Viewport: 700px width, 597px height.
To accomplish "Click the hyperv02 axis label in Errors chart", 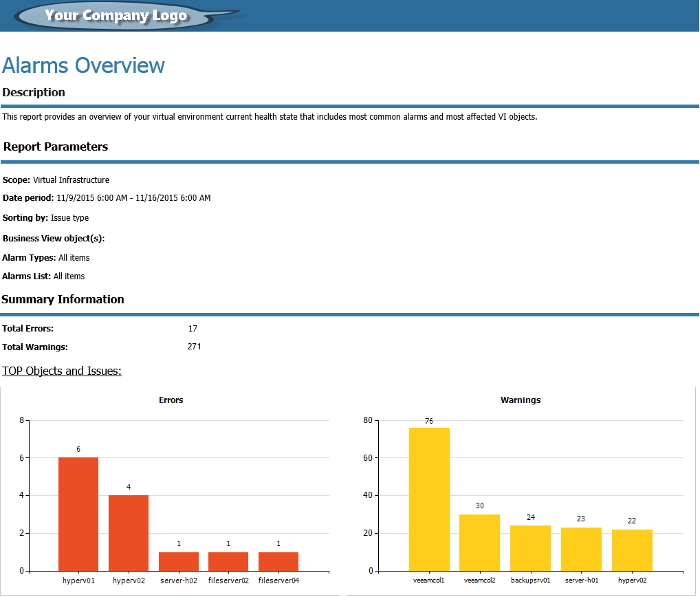I will click(129, 580).
